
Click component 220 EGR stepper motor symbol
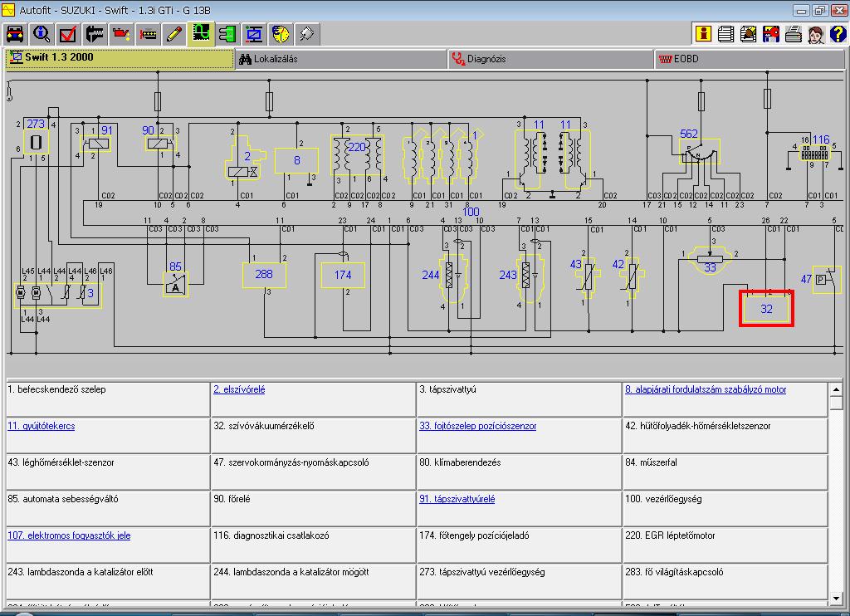pyautogui.click(x=357, y=154)
